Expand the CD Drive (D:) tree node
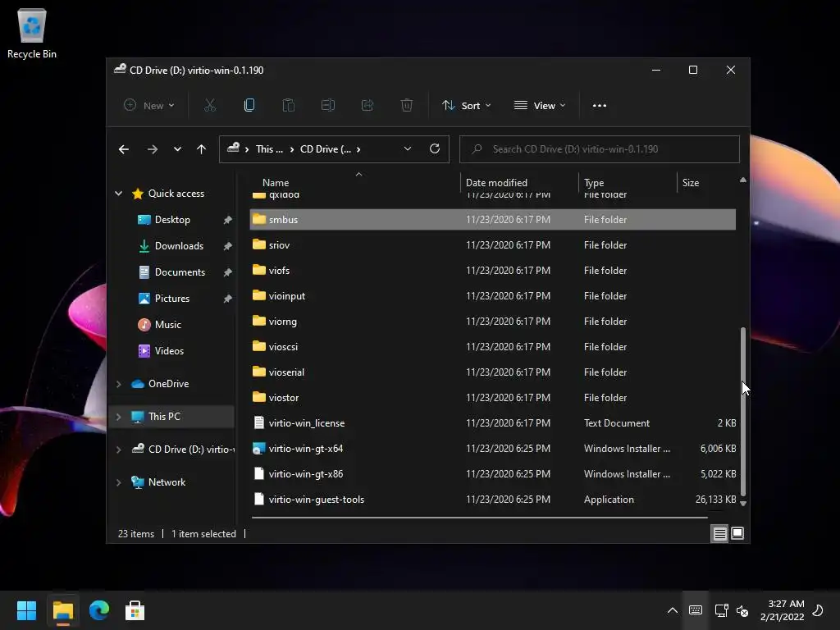The image size is (840, 630). click(x=118, y=450)
